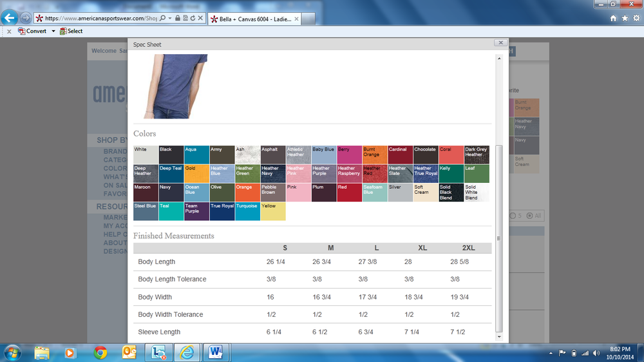The image size is (644, 362).
Task: Expand the Convert toolbar dropdown arrow
Action: pyautogui.click(x=53, y=31)
